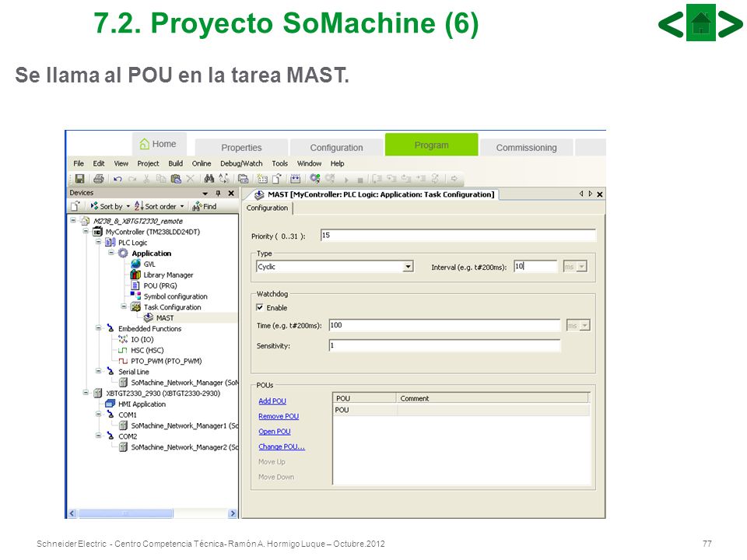This screenshot has width=747, height=560.
Task: Click the Print toolbar icon
Action: coord(99,179)
